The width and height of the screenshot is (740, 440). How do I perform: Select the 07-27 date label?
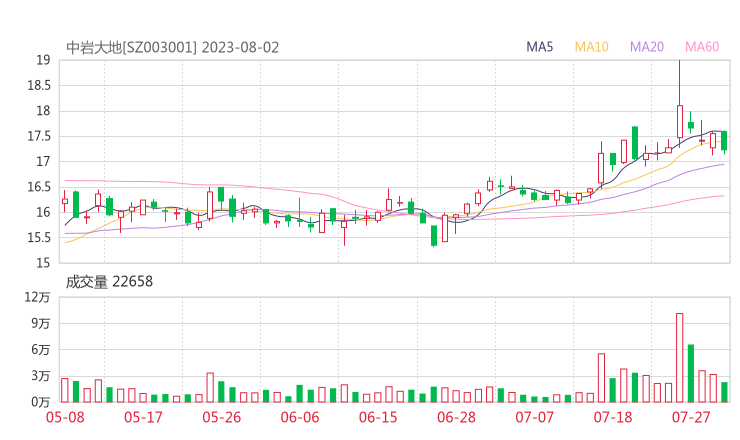pos(691,417)
